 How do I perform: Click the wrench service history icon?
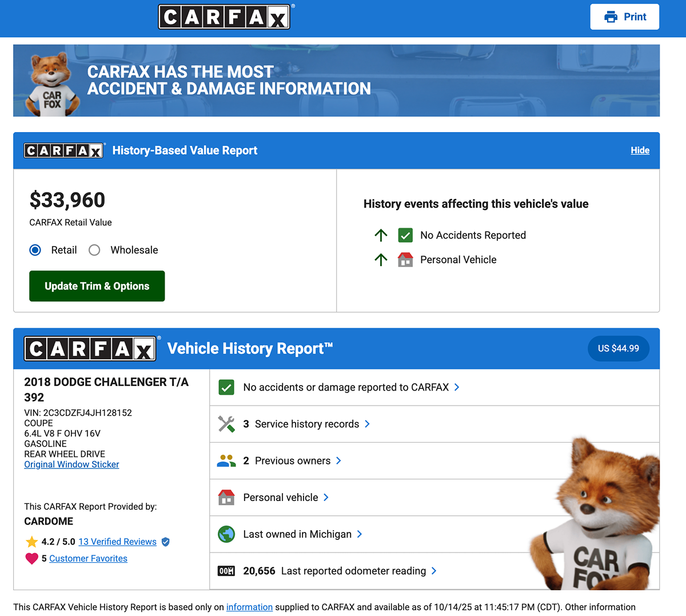point(226,424)
